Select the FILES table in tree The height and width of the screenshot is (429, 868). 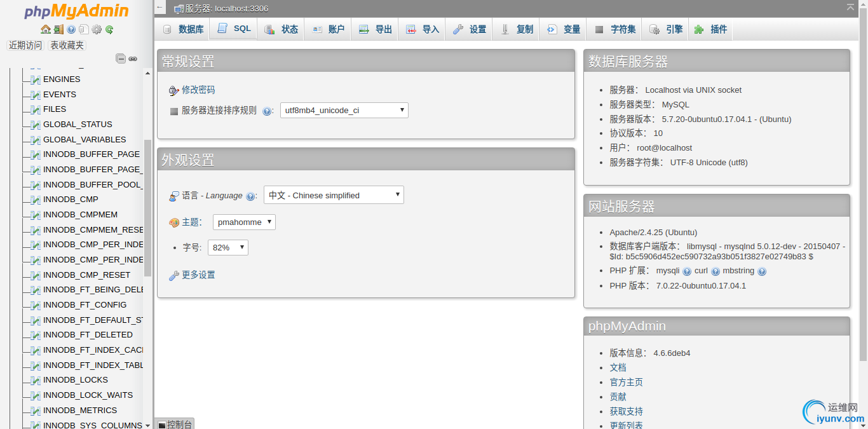55,109
